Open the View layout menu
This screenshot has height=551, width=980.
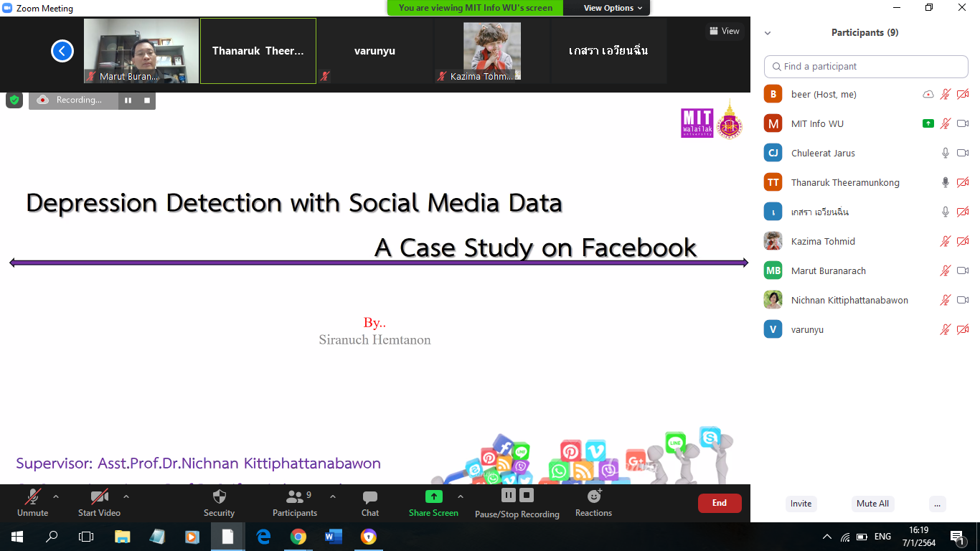(724, 31)
